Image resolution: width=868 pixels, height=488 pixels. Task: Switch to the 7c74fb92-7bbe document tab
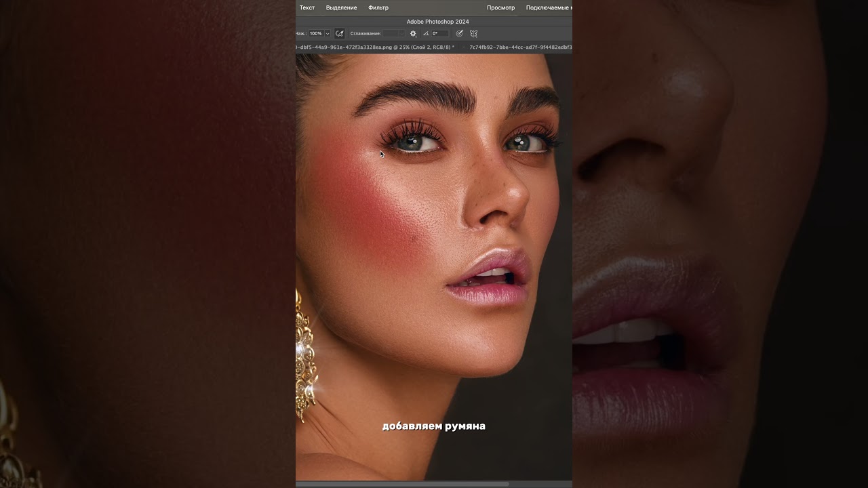coord(521,47)
